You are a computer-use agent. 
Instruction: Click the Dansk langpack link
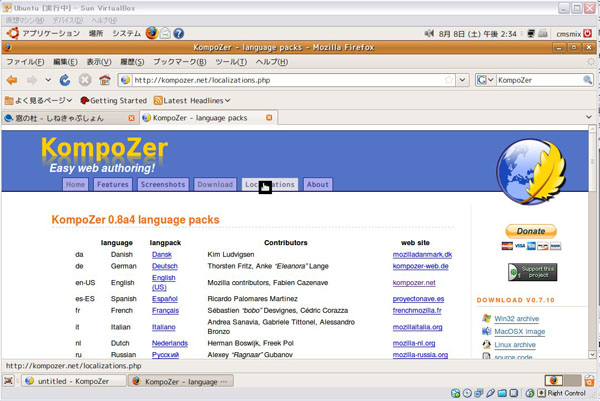click(x=162, y=254)
